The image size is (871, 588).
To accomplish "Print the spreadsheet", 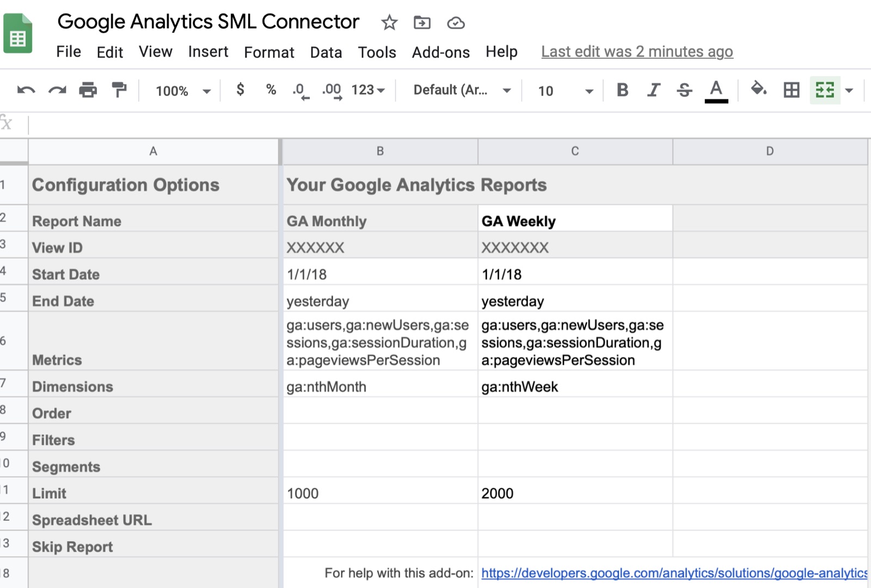I will [x=88, y=90].
